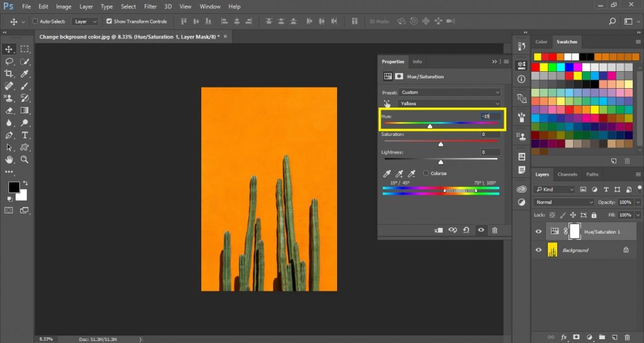Open the Preset Custom dropdown
The width and height of the screenshot is (644, 343).
click(450, 93)
